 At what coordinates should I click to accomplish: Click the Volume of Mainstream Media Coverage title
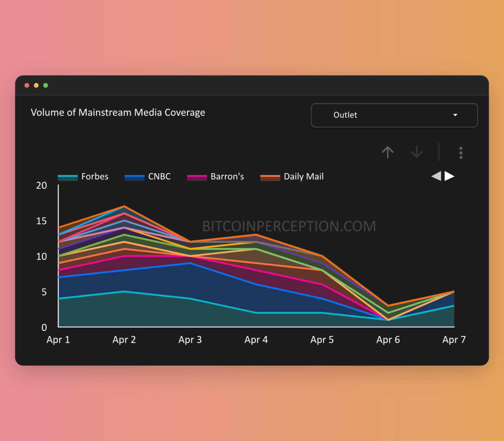tap(118, 112)
